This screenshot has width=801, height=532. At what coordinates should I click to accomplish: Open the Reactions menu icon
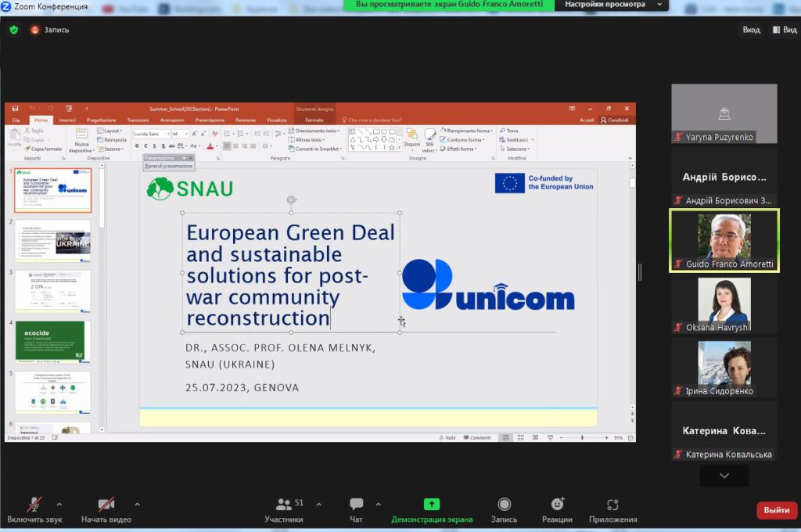(x=557, y=505)
